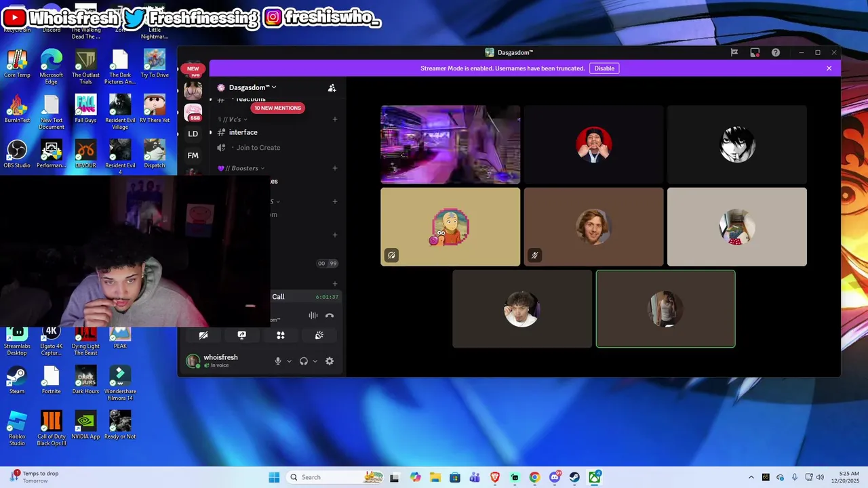
Task: Deafen audio with the headphones icon
Action: (304, 361)
